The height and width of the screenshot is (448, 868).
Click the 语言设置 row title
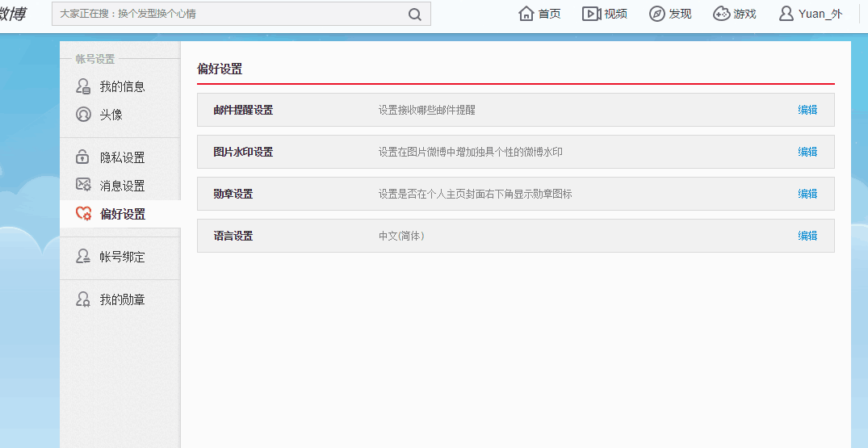[x=233, y=237]
